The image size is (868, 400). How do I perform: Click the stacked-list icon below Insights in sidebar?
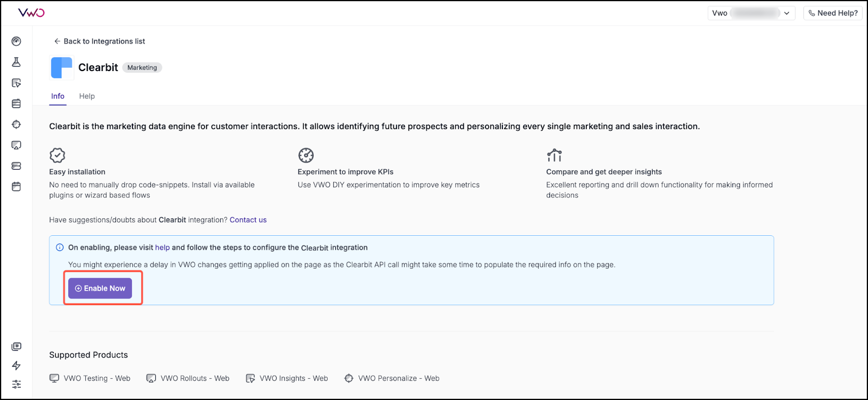click(16, 104)
